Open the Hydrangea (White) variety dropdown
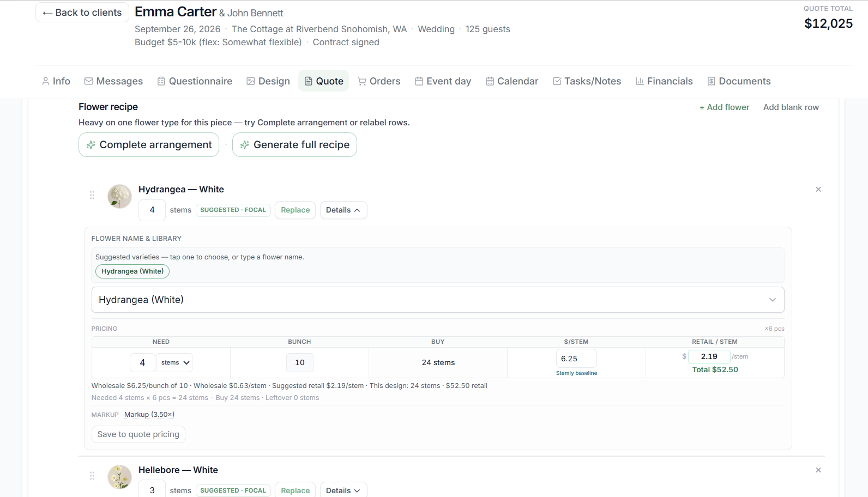 tap(438, 300)
